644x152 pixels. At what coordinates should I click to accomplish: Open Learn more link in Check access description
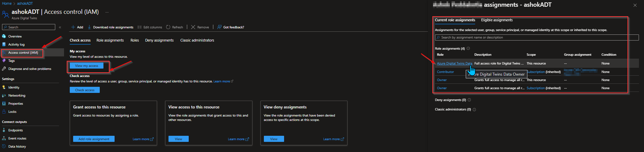223,81
